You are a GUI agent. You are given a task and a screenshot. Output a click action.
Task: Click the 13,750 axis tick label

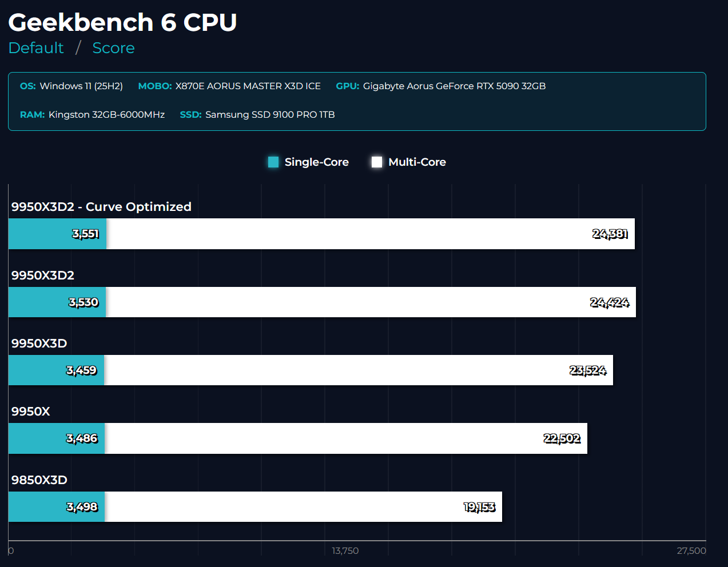(x=345, y=551)
